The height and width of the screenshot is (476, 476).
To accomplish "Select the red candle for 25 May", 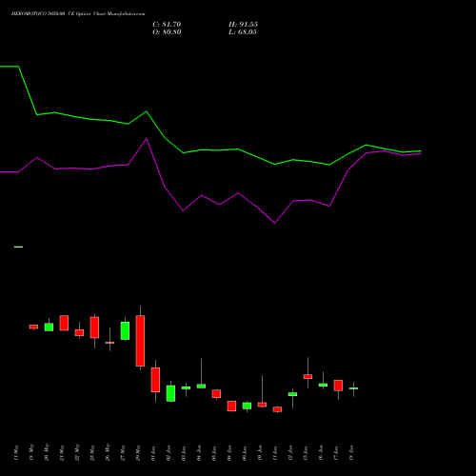I will pos(94,327).
